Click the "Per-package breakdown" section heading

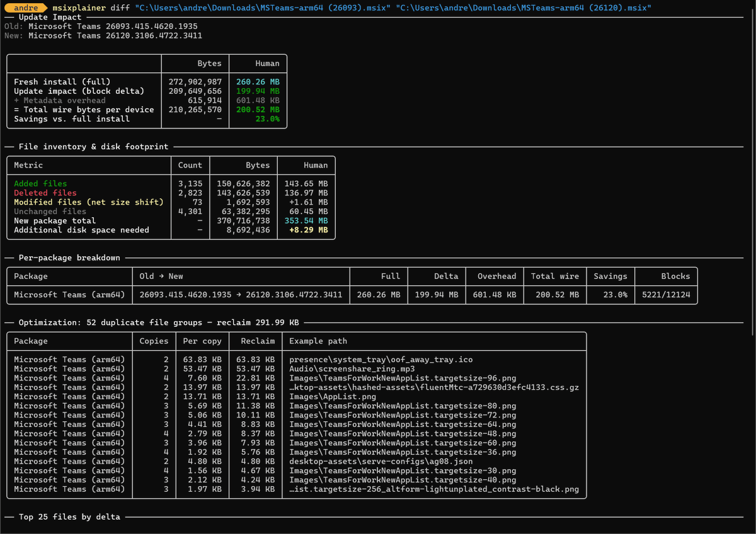[x=69, y=258]
